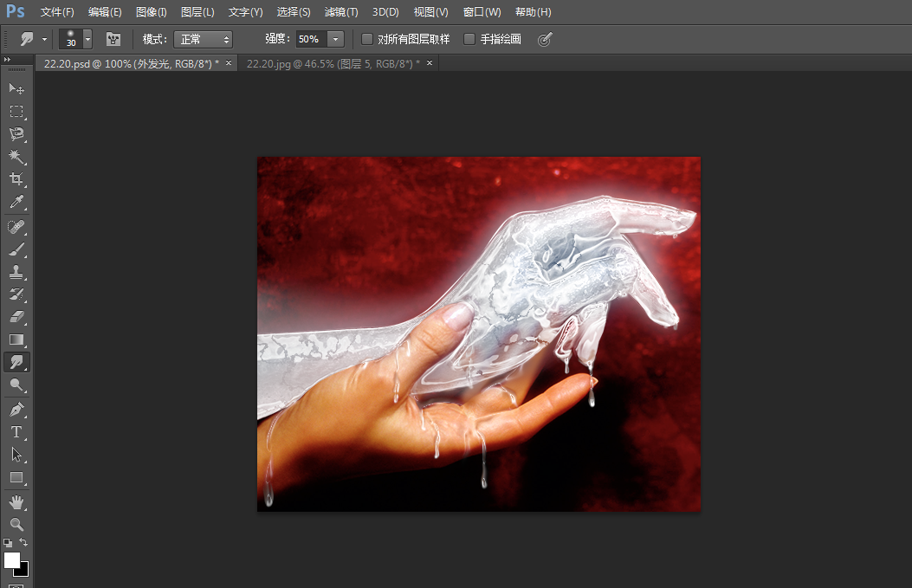912x588 pixels.
Task: Expand the 强度 strength slider dropdown
Action: pos(335,39)
